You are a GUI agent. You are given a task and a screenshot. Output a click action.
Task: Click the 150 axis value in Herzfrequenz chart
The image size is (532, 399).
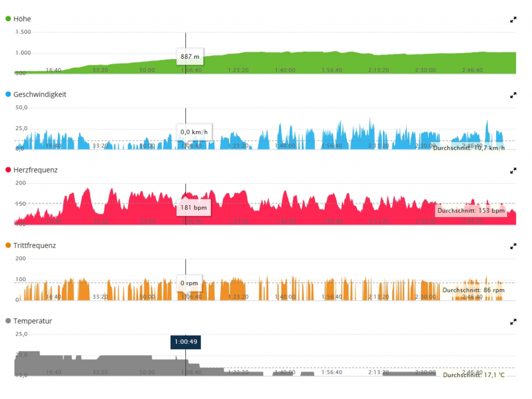21,204
